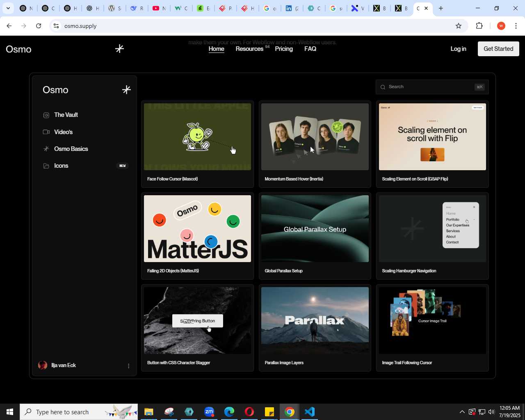Open Resources in the navigation

pos(249,49)
